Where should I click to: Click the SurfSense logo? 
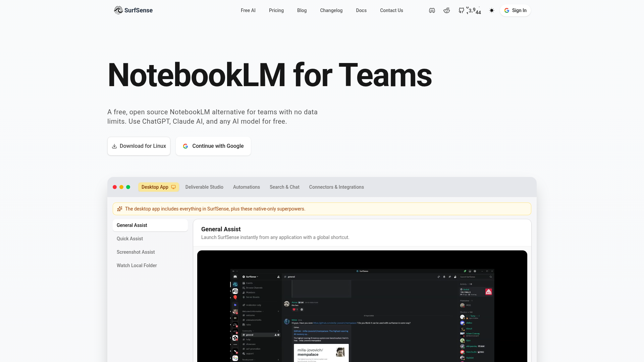pos(133,10)
